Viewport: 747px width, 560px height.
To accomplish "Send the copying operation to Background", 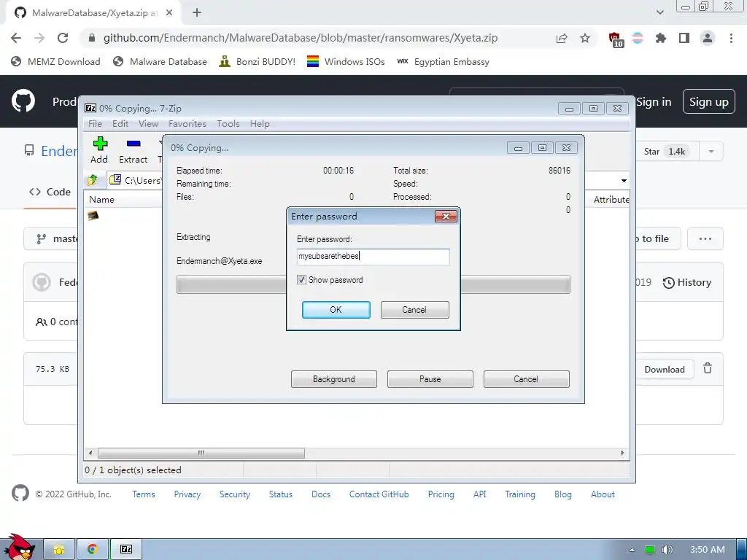I will [334, 379].
